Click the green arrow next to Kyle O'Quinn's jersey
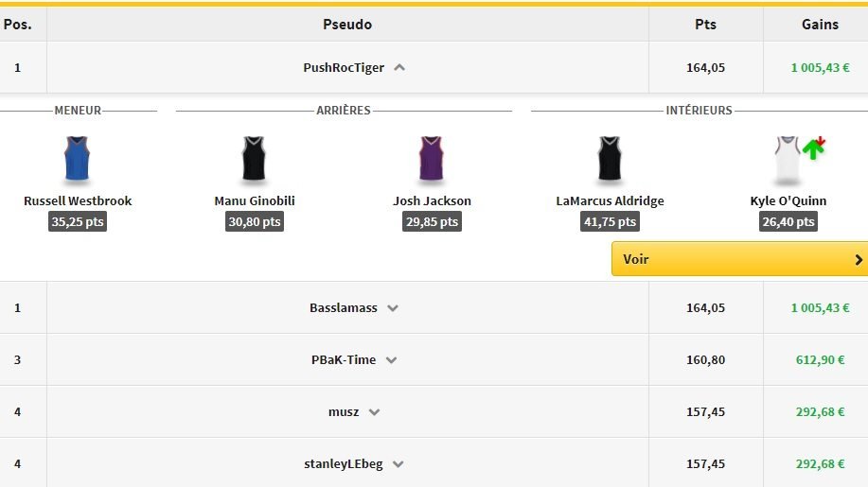The width and height of the screenshot is (868, 487). (813, 148)
